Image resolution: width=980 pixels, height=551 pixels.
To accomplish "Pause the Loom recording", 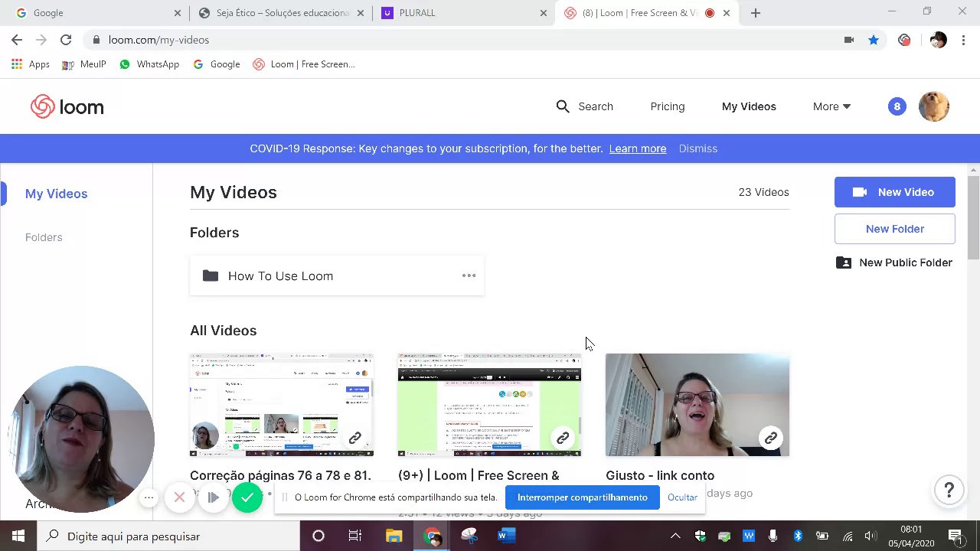I will point(213,498).
